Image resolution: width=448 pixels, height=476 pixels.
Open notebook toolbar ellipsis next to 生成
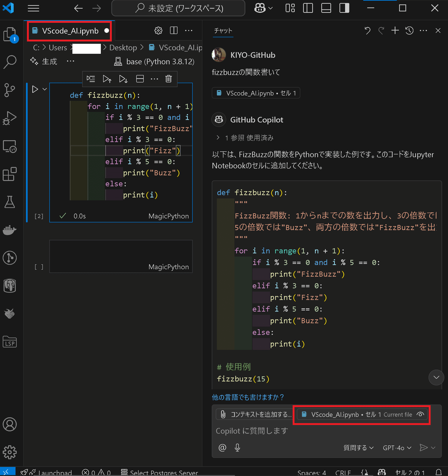coord(71,61)
